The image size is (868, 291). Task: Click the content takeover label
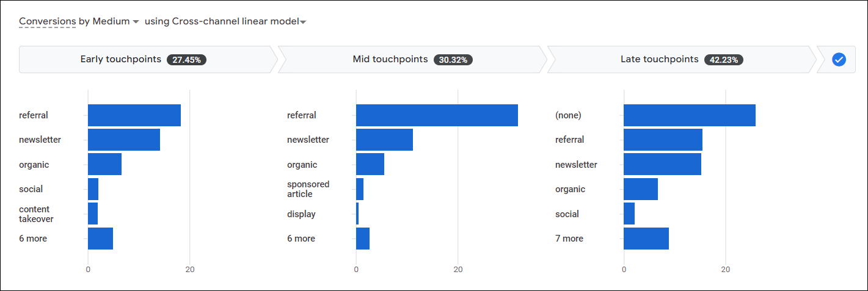pos(36,214)
